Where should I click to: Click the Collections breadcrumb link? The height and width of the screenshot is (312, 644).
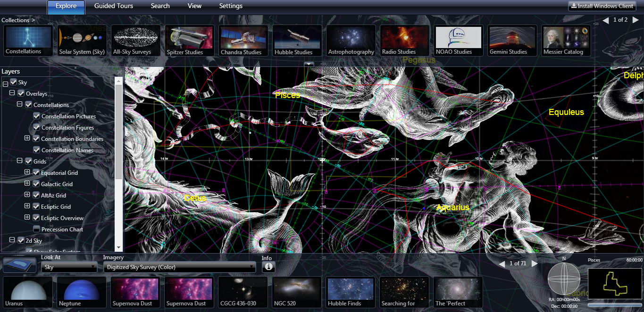click(x=18, y=20)
